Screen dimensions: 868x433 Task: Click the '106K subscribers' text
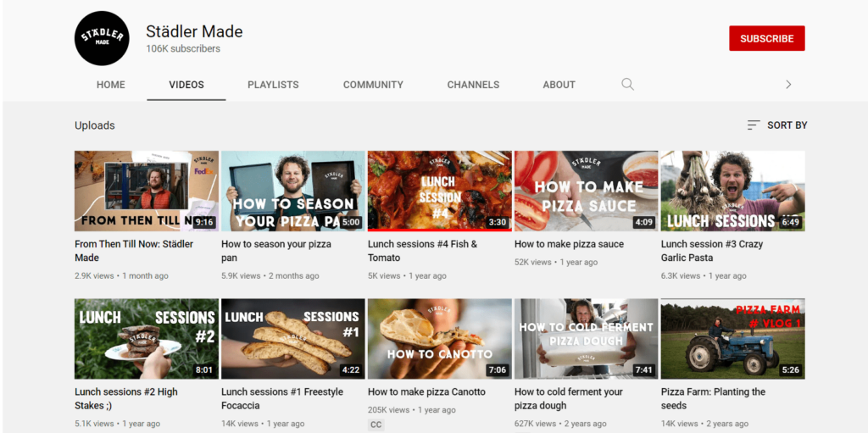[183, 49]
